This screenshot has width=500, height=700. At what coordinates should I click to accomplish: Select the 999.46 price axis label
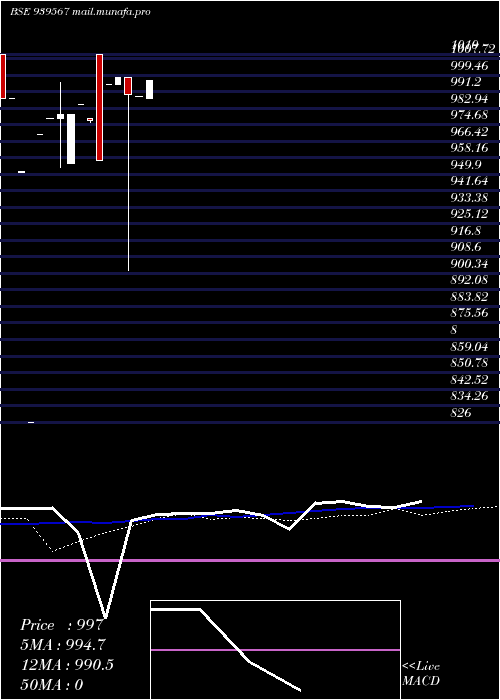click(469, 66)
